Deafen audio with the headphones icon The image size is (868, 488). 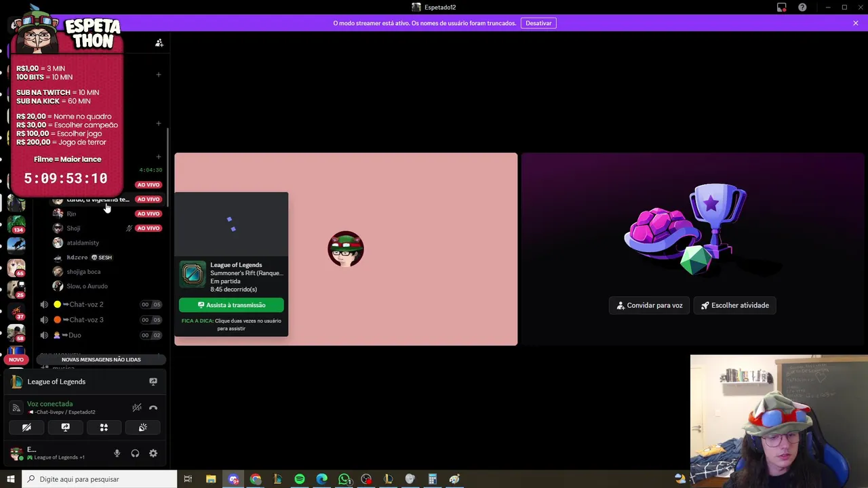click(x=135, y=453)
